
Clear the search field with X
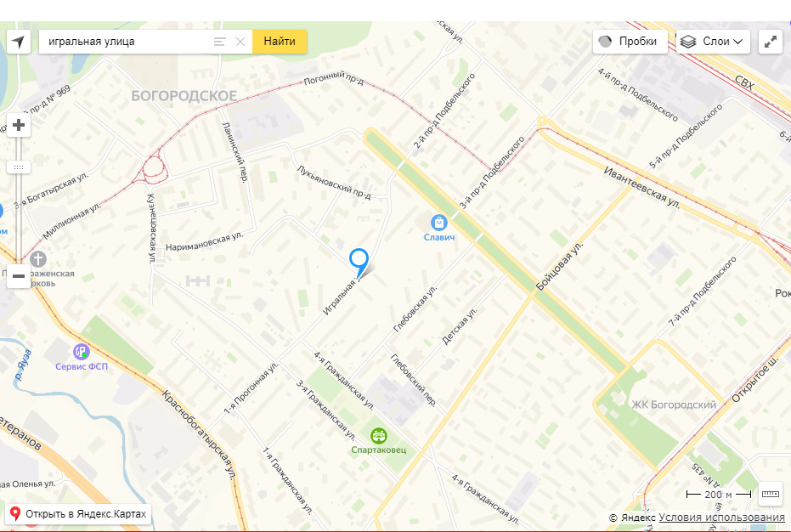(x=240, y=42)
